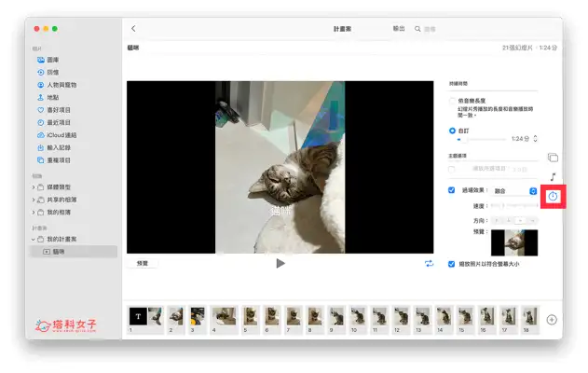
Task: Click the add slide plus button
Action: 552,320
